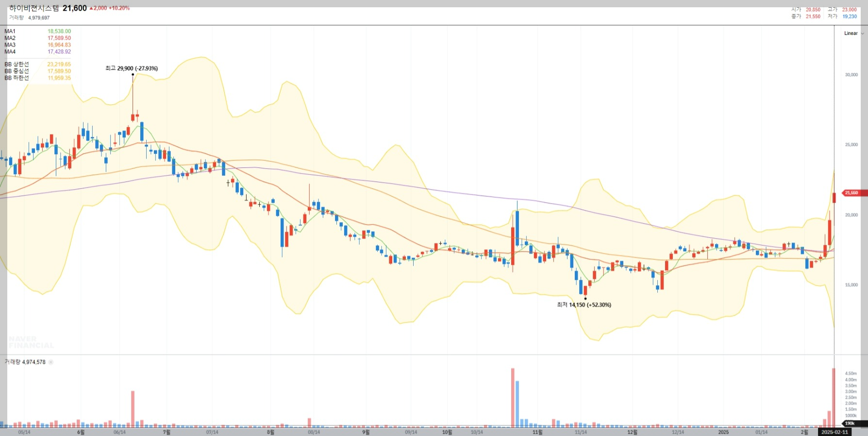
Task: Open the Linear scale dropdown
Action: (854, 33)
